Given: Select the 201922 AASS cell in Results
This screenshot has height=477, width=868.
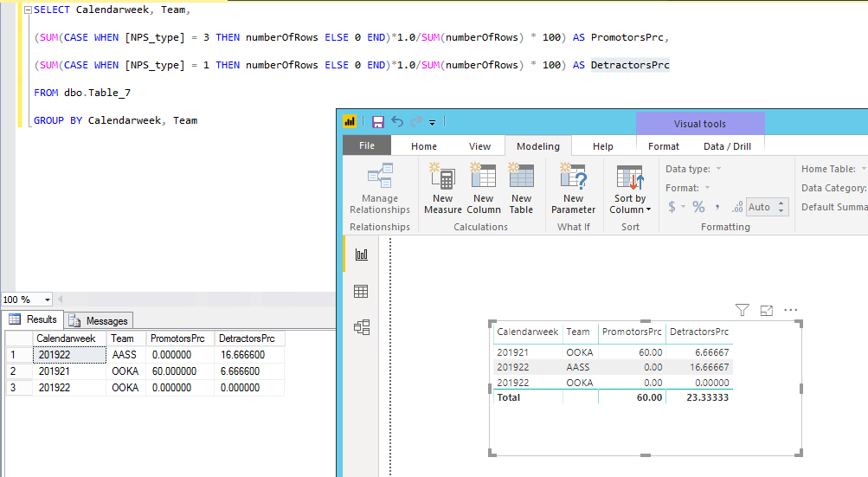Looking at the screenshot, I should (69, 355).
